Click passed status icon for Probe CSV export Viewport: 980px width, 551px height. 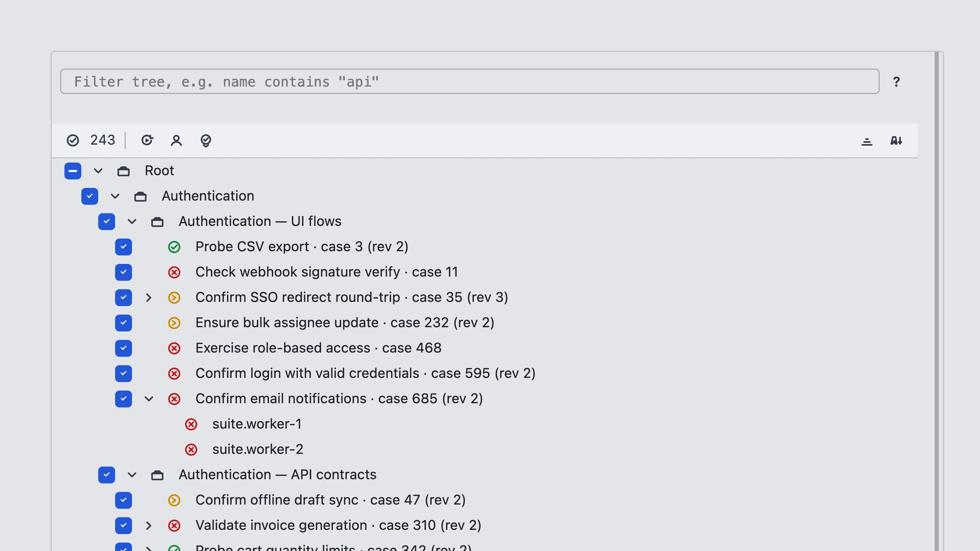click(174, 247)
